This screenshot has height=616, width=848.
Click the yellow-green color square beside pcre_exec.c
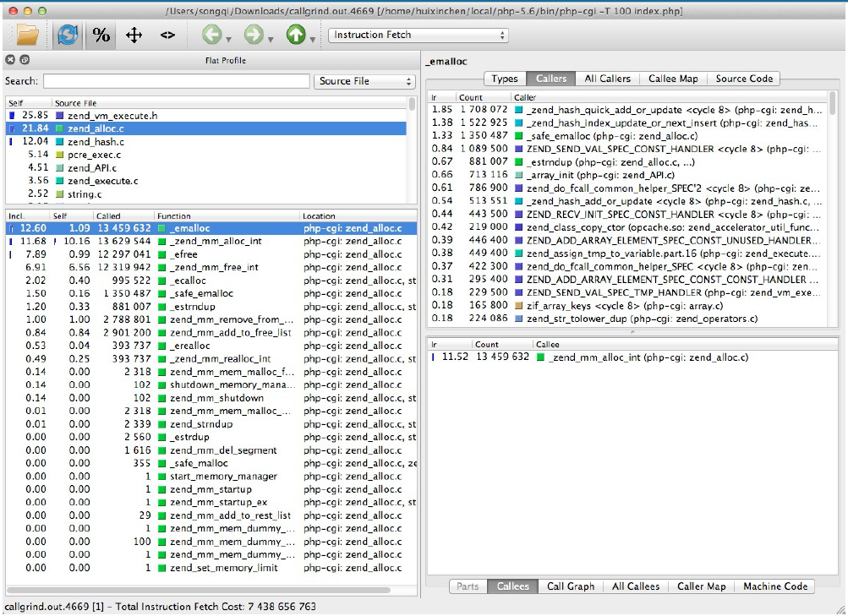60,155
